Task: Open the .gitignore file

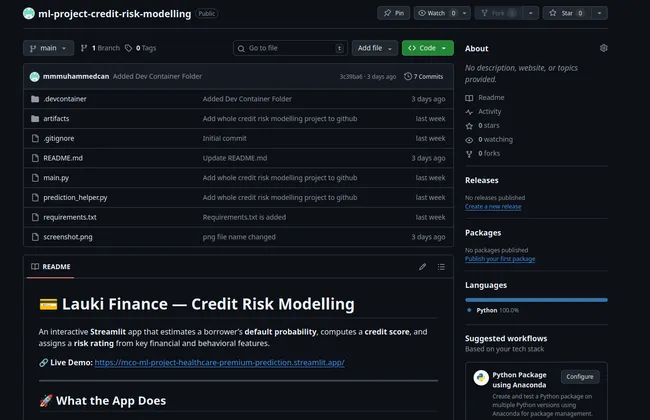Action: pos(58,138)
